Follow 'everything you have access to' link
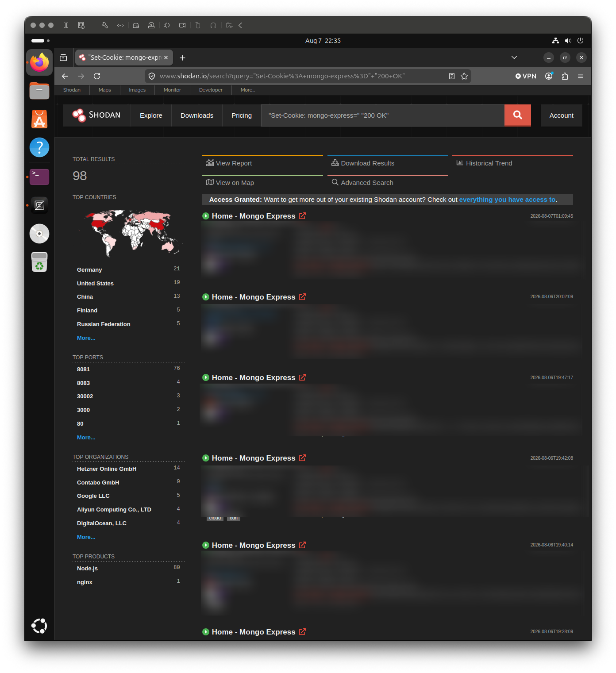This screenshot has height=673, width=616. tap(507, 200)
